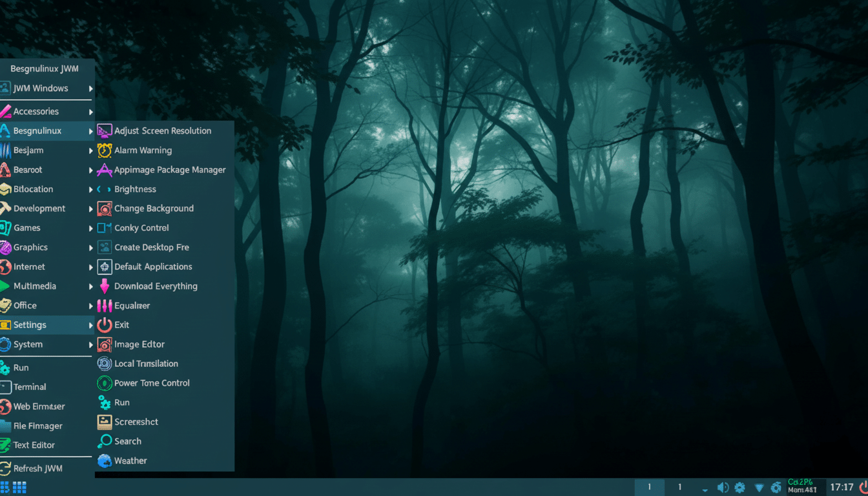
Task: Expand the Accessories submenu arrow
Action: click(90, 110)
